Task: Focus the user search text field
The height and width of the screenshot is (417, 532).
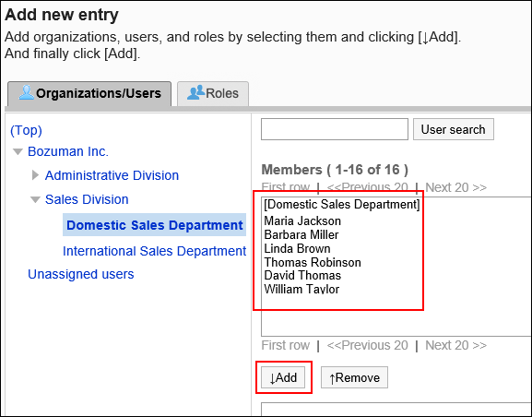Action: [x=334, y=129]
